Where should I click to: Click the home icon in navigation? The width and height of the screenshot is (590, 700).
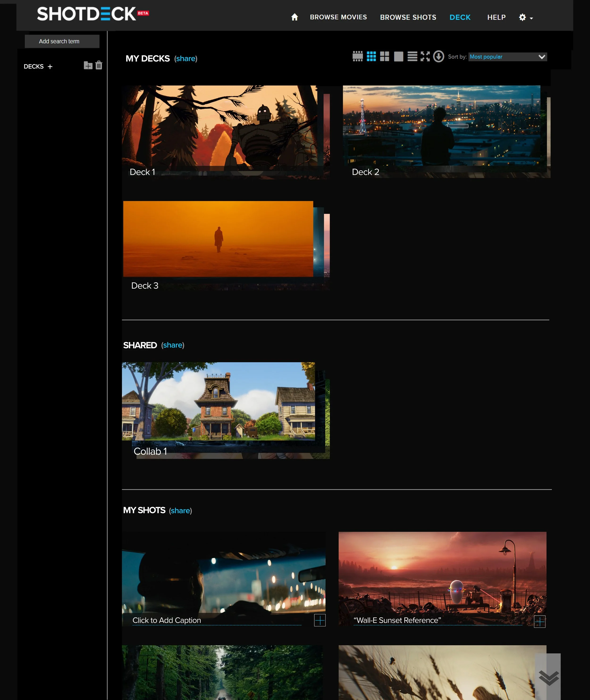[294, 17]
